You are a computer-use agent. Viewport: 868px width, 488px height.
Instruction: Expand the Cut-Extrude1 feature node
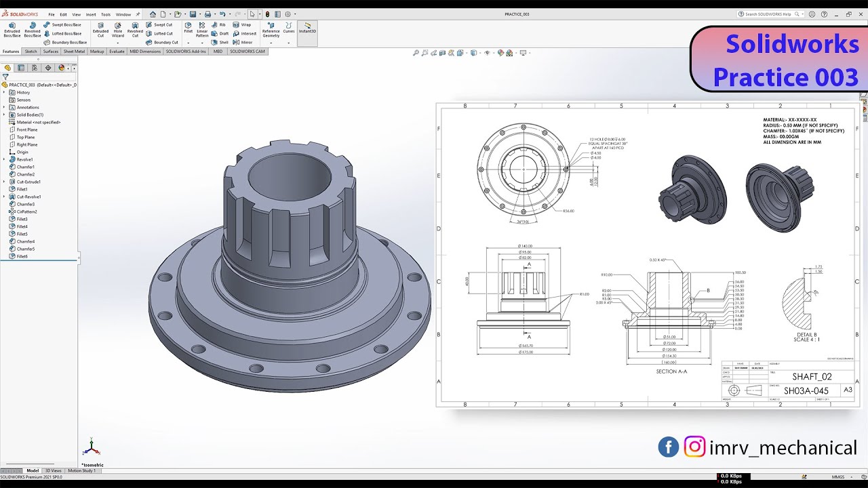pyautogui.click(x=4, y=182)
